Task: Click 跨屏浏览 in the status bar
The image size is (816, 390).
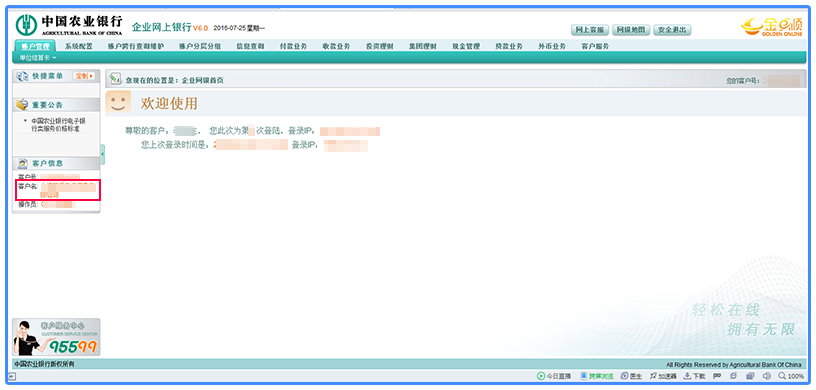Action: [597, 376]
